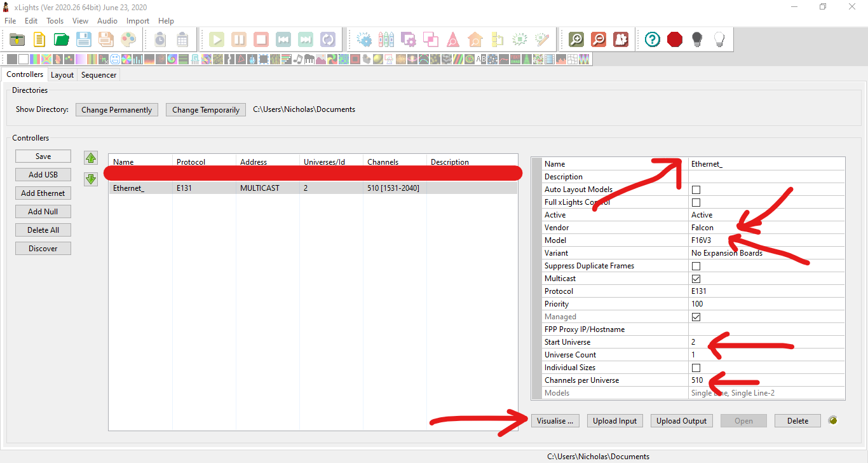Viewport: 868px width, 463px height.
Task: Click the stopwatch toolbar icon
Action: [160, 39]
